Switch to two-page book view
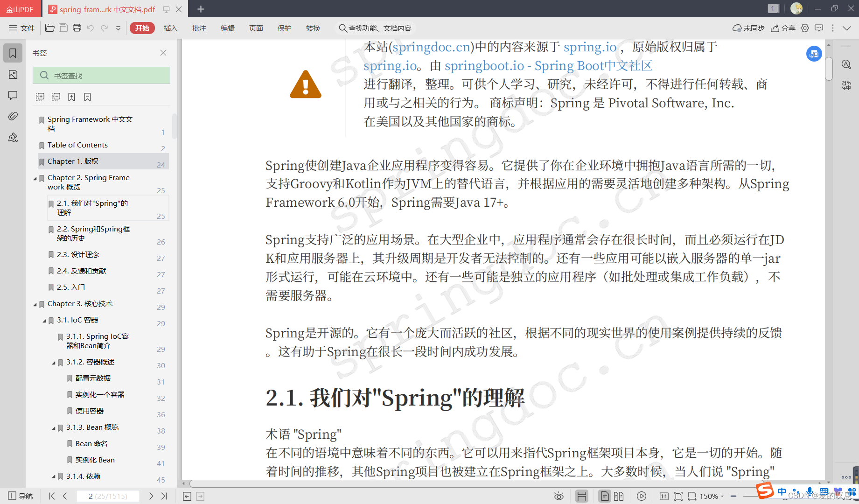This screenshot has height=504, width=859. click(619, 496)
